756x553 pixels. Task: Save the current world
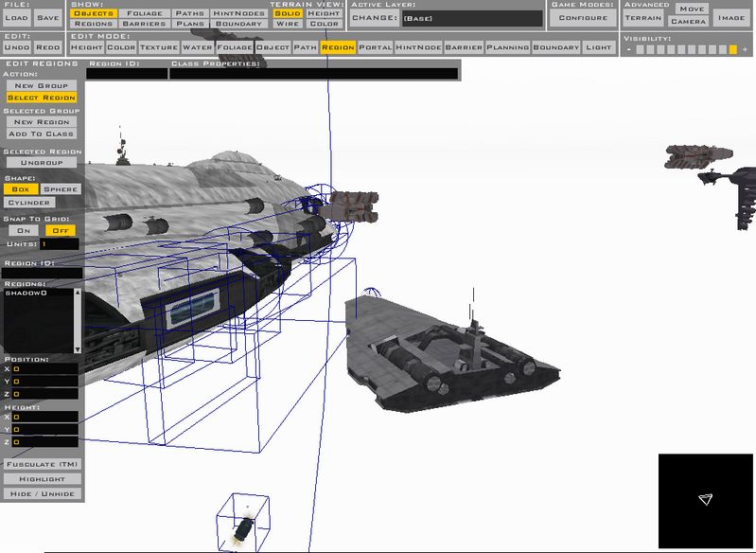coord(47,18)
